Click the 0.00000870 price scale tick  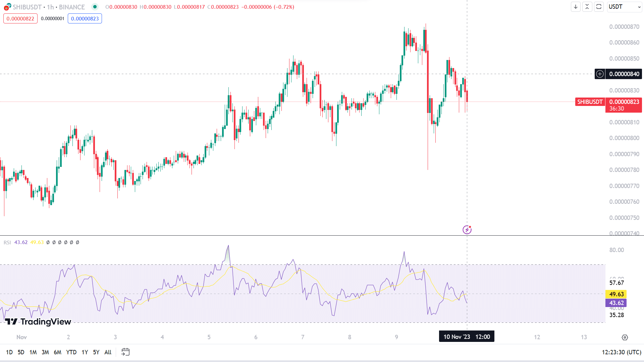(x=624, y=27)
